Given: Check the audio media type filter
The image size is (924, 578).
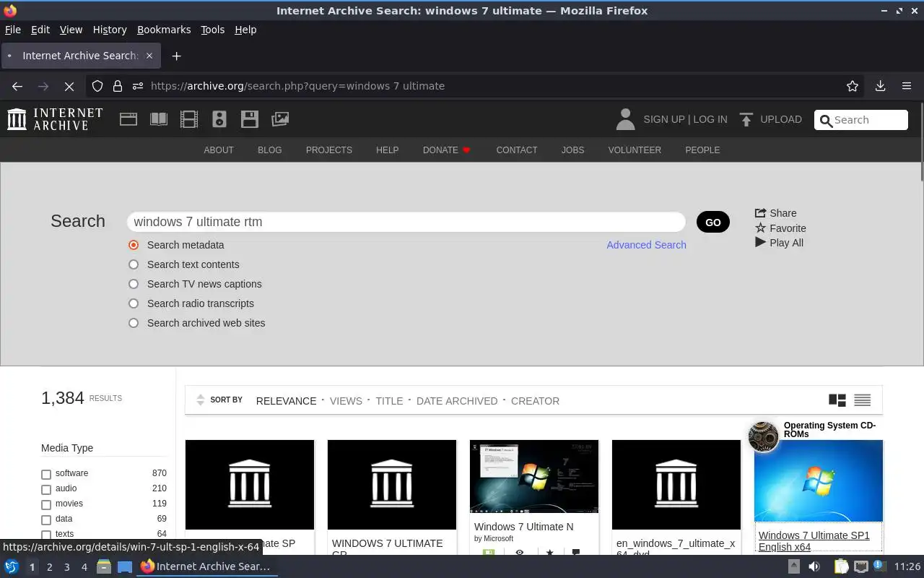Looking at the screenshot, I should 46,490.
